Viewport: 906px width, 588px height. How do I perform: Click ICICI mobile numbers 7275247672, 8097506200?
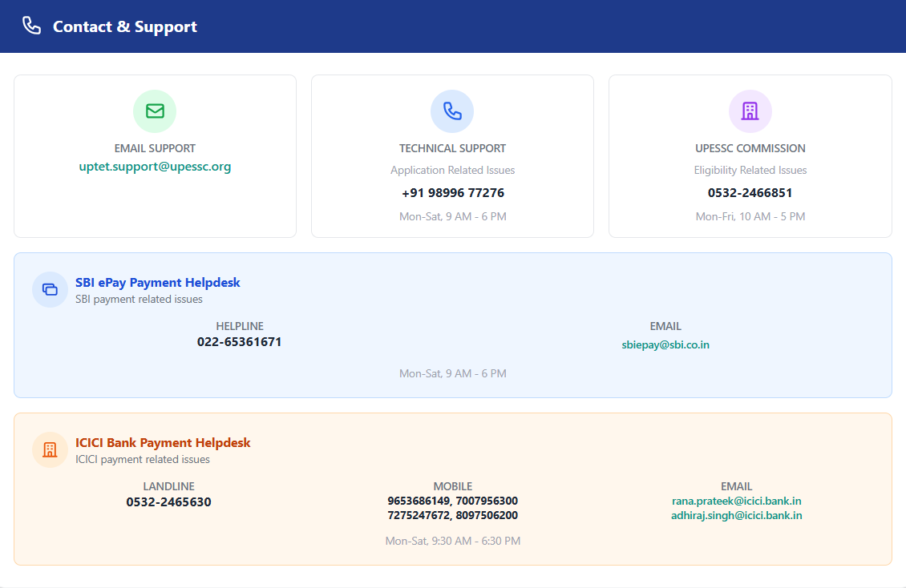coord(452,515)
